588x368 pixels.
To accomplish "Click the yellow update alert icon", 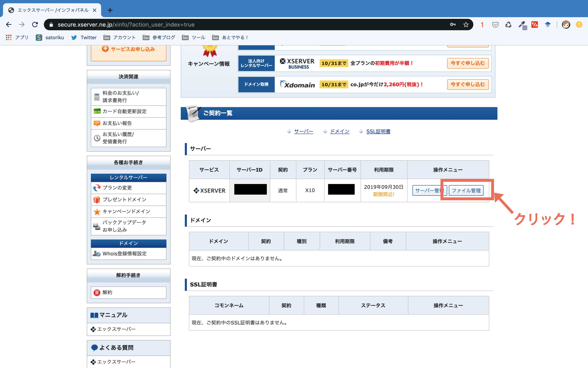I will 579,25.
